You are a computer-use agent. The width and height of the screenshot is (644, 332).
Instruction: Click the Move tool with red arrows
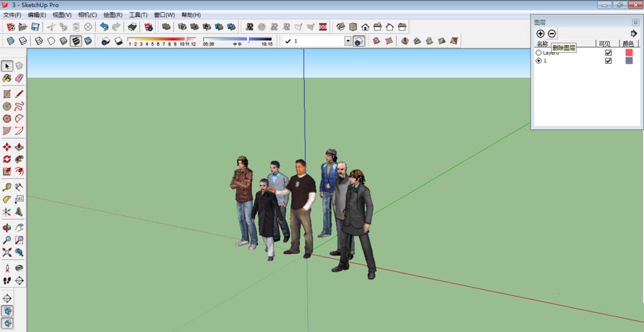tap(7, 147)
